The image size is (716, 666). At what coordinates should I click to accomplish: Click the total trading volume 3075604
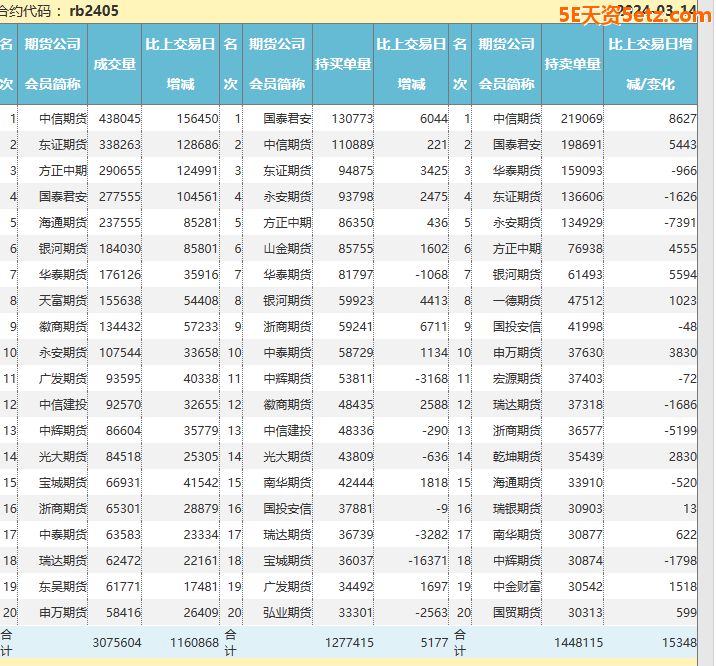point(116,643)
